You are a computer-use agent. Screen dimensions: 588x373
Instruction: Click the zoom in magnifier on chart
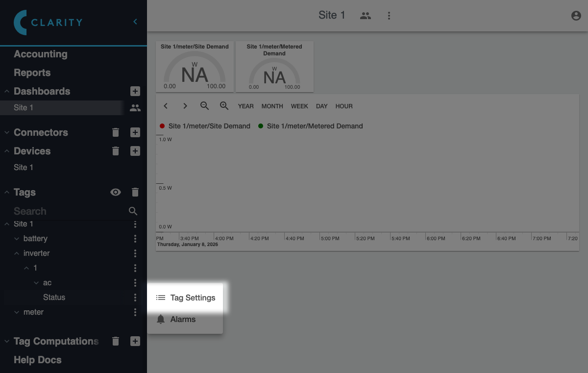click(x=224, y=106)
